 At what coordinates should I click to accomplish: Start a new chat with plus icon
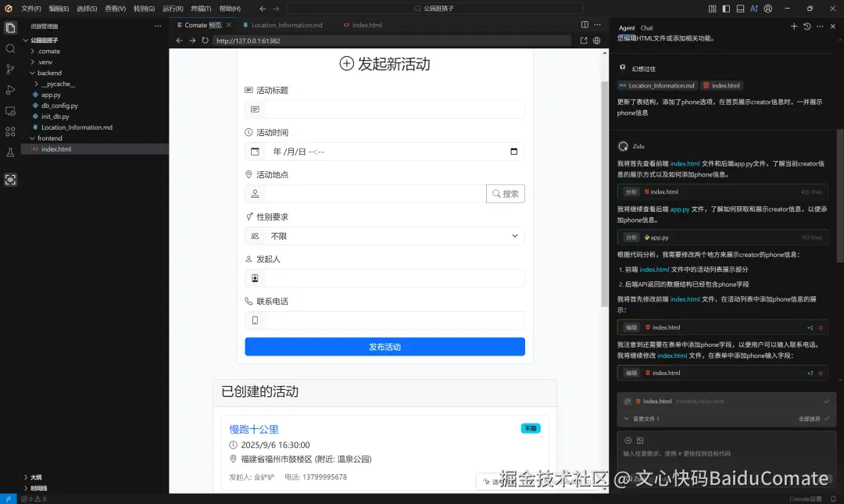coord(794,27)
